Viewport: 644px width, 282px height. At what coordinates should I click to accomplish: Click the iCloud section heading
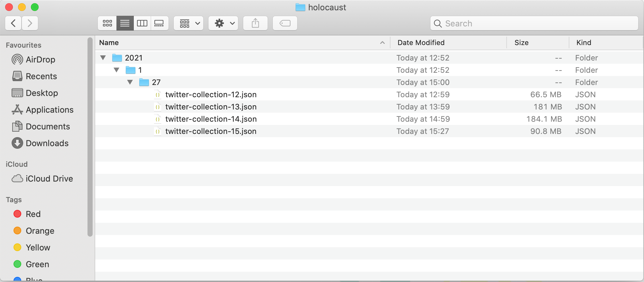(17, 164)
